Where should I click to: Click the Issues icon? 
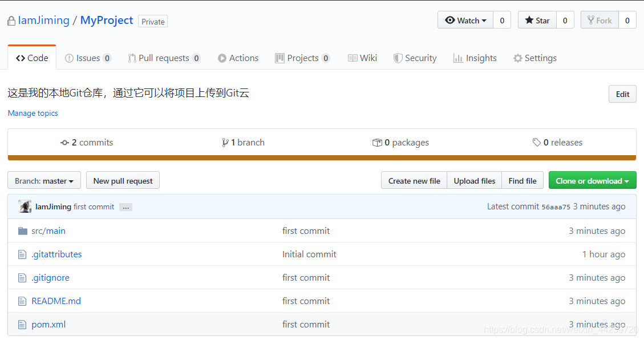70,58
